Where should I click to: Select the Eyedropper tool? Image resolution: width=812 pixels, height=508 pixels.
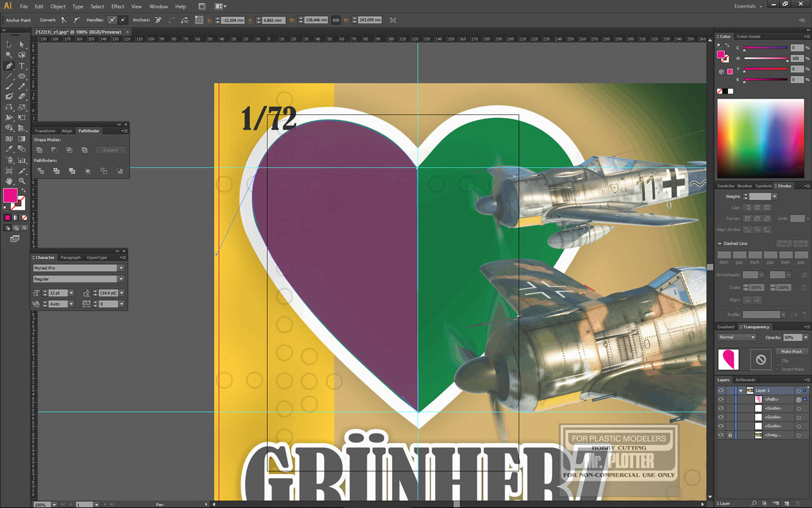pyautogui.click(x=9, y=149)
